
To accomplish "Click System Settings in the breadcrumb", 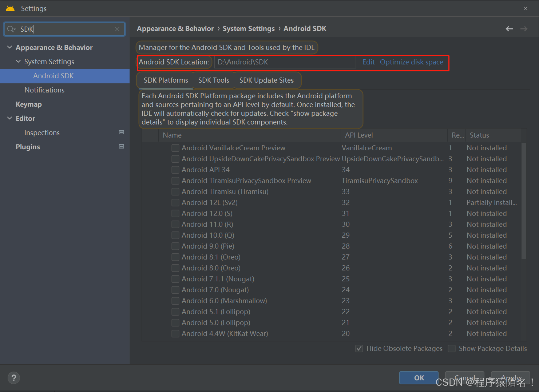I will tap(249, 28).
